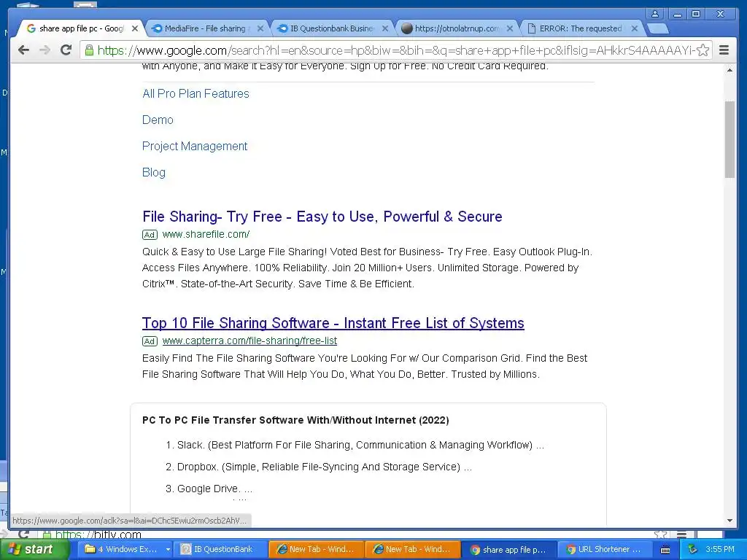Screen dimensions: 747x560
Task: Visit www.capterra.com/file-sharing/free-list URL
Action: tap(249, 341)
